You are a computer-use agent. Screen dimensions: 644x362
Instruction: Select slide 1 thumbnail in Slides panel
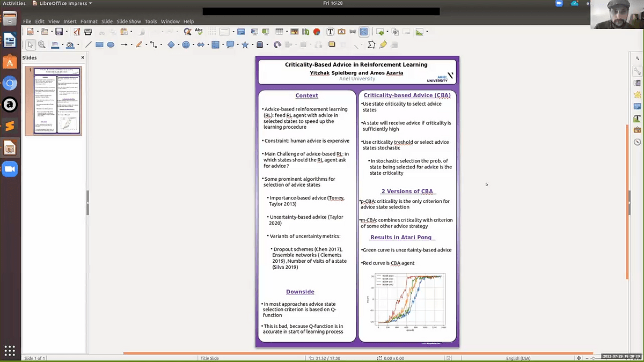(x=57, y=100)
